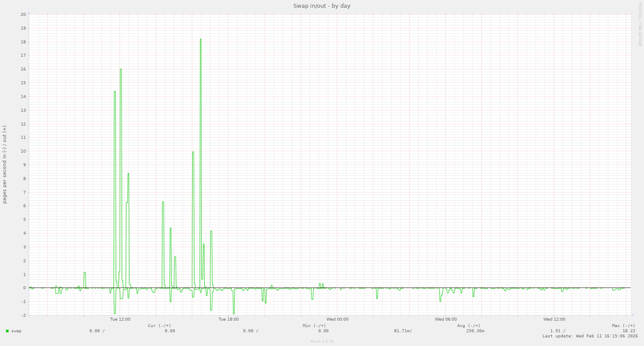Click the 'Cur (-/+)' column header

click(x=159, y=325)
